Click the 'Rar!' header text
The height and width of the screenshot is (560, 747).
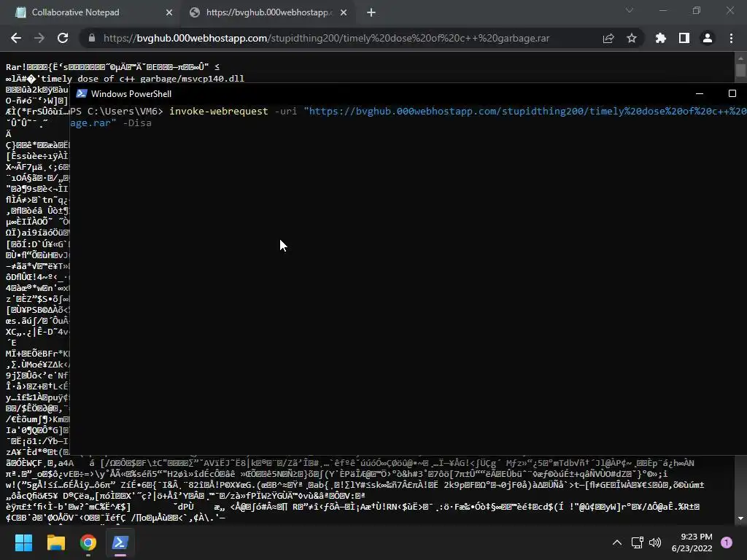pos(16,67)
